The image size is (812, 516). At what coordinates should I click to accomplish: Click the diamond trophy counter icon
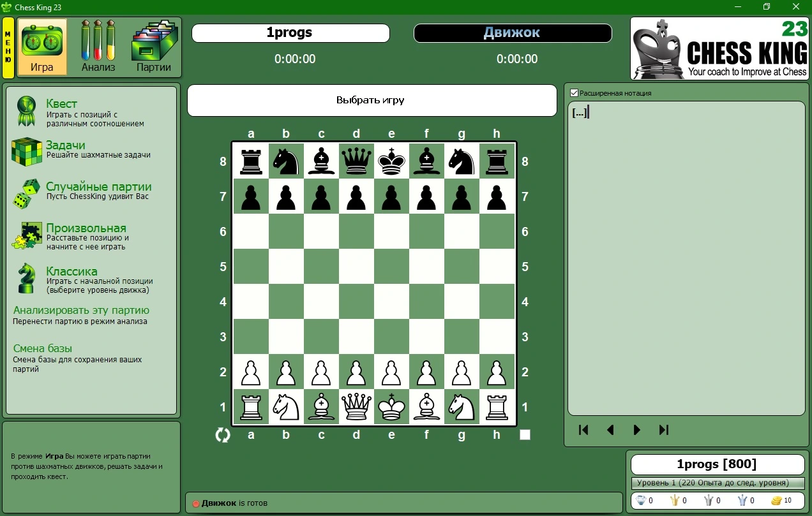coord(641,501)
